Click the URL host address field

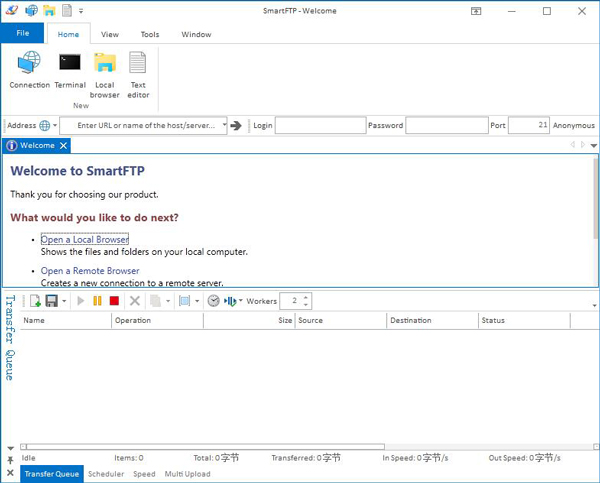tap(141, 126)
